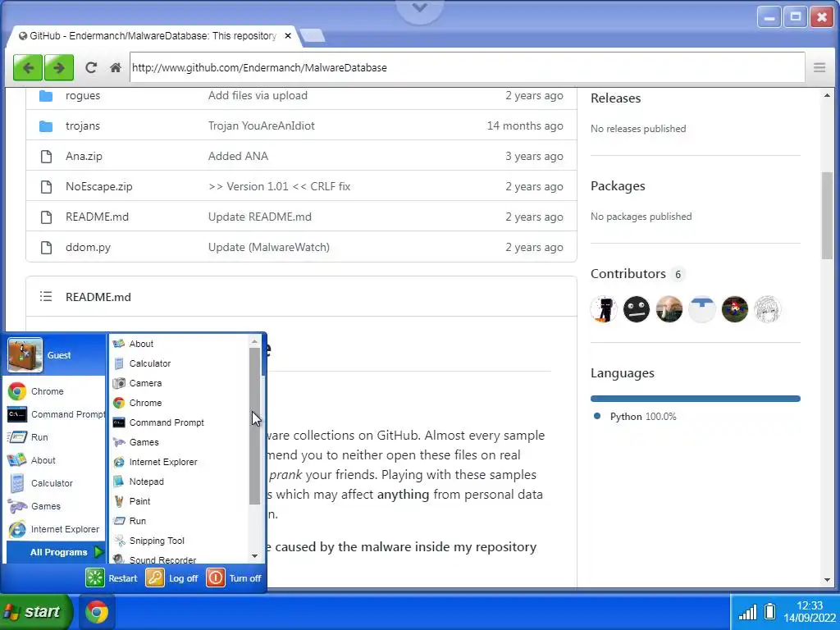
Task: Open commit 'Update (MalwareWatch)'
Action: (x=269, y=248)
